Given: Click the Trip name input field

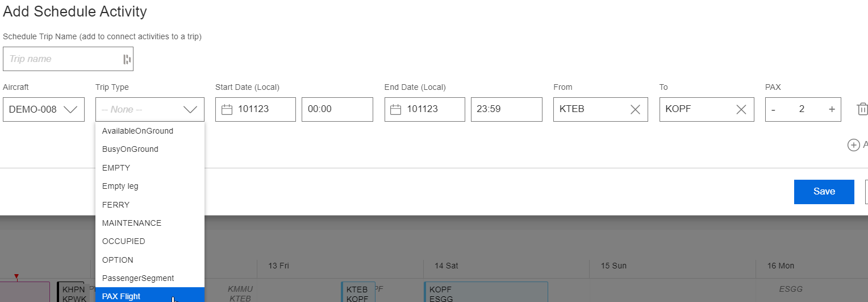Looking at the screenshot, I should click(62, 59).
